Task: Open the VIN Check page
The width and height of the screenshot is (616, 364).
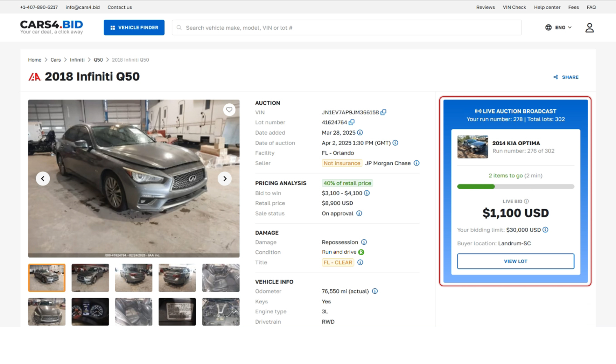Action: coord(514,7)
